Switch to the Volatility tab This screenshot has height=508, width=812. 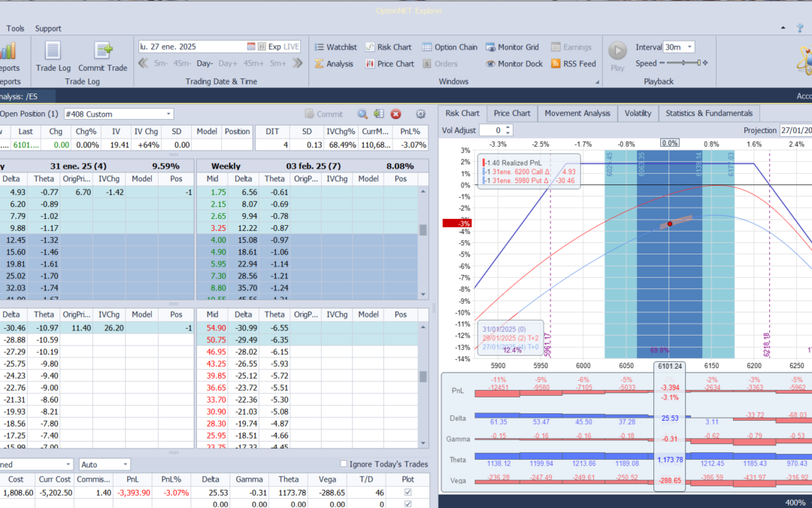click(x=638, y=114)
